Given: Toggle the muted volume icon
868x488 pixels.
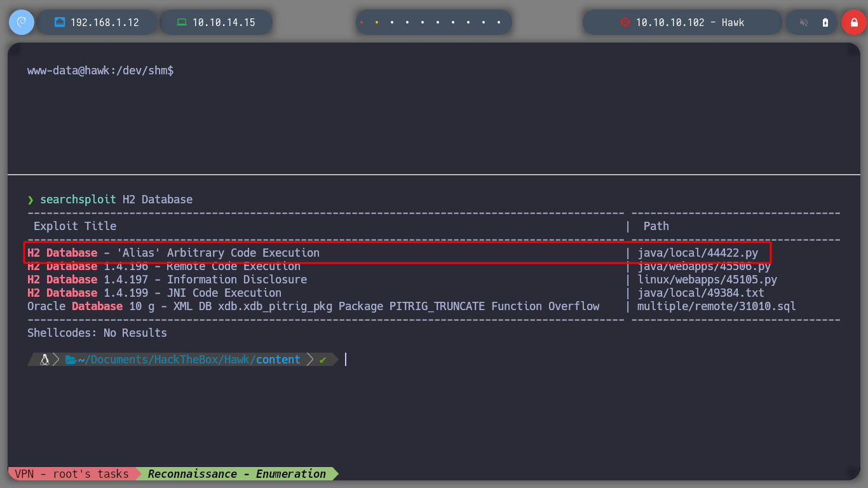Looking at the screenshot, I should 804,22.
